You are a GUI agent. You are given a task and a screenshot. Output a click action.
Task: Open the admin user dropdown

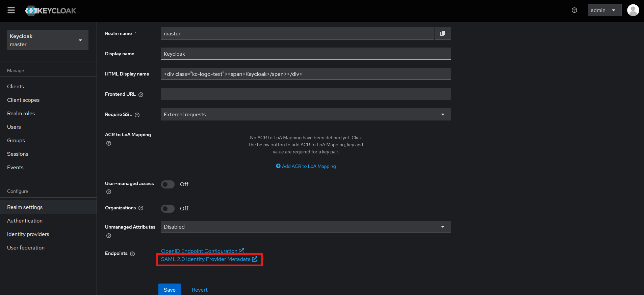(604, 10)
